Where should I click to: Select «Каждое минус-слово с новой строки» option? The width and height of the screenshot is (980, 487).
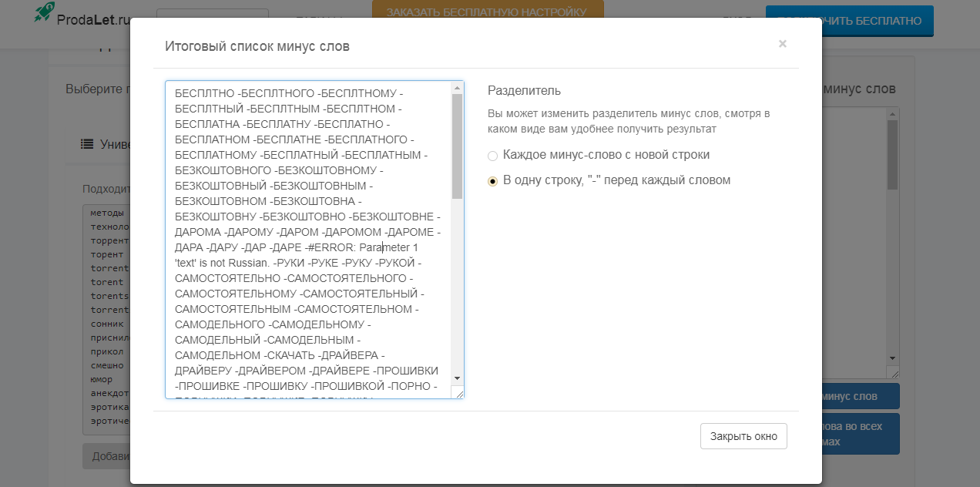click(492, 156)
